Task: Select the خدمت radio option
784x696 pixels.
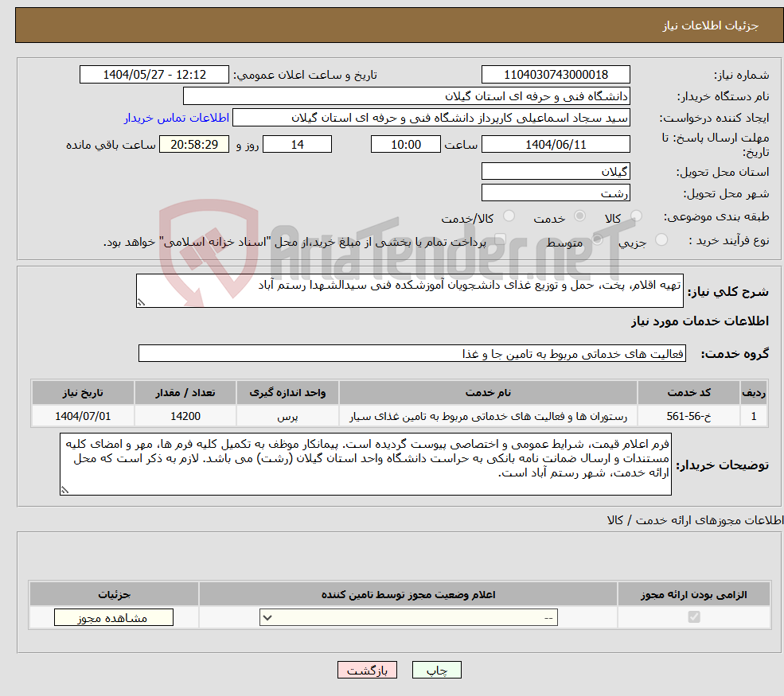Action: click(x=580, y=216)
